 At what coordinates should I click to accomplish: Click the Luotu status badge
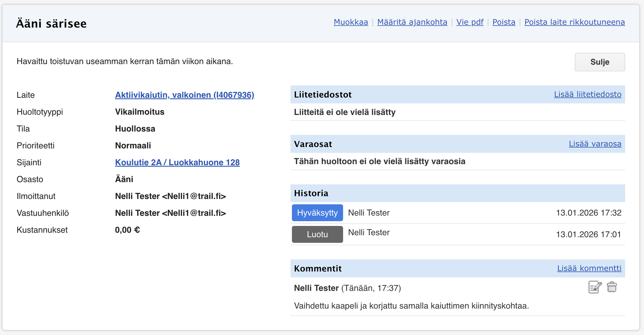point(317,234)
